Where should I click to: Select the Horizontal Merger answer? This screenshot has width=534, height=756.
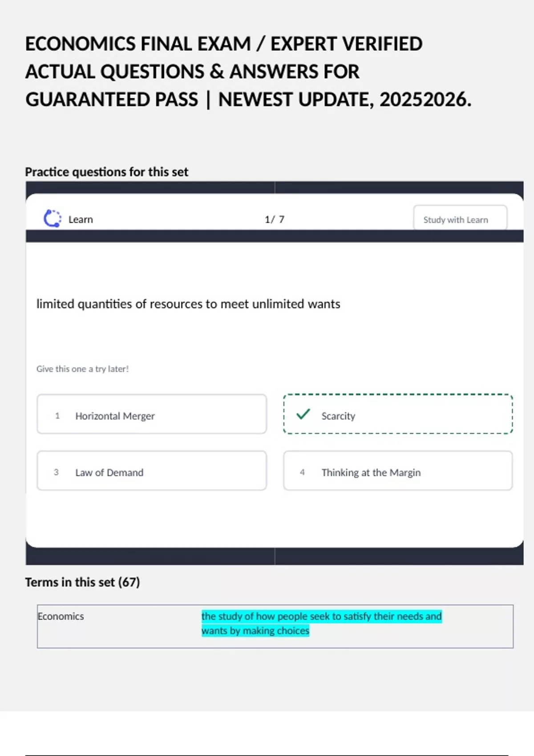tap(152, 414)
